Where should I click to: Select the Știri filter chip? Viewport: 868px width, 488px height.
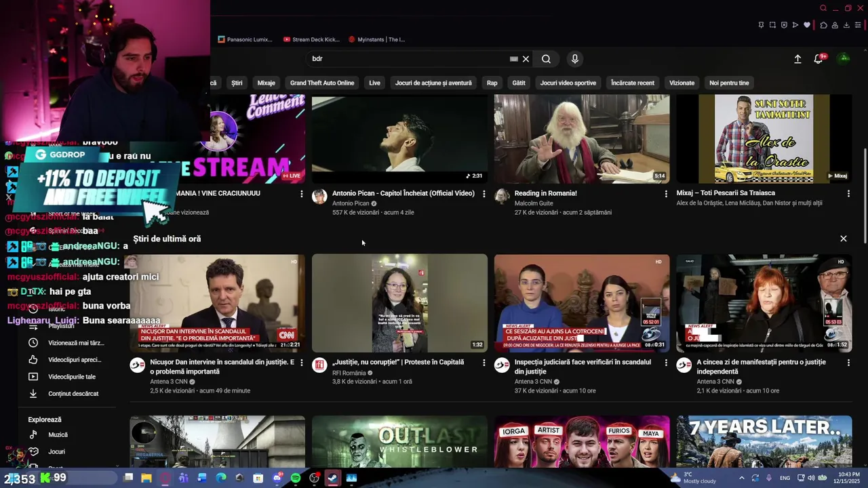point(237,83)
